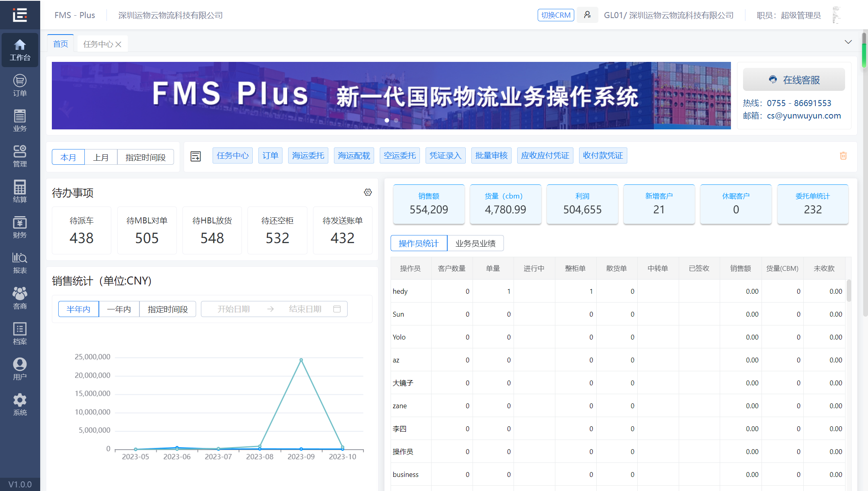Click the user avatar in the header
868x491 pixels.
(836, 15)
